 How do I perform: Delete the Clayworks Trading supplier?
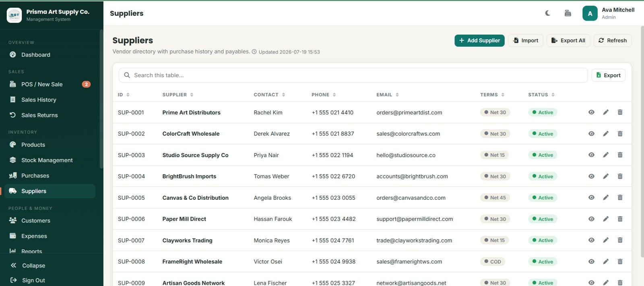coord(620,240)
